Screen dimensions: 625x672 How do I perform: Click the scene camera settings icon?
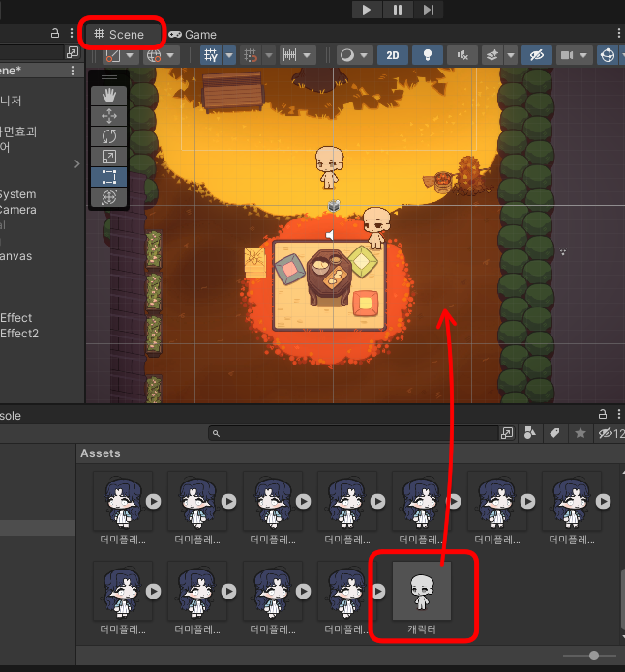(567, 55)
